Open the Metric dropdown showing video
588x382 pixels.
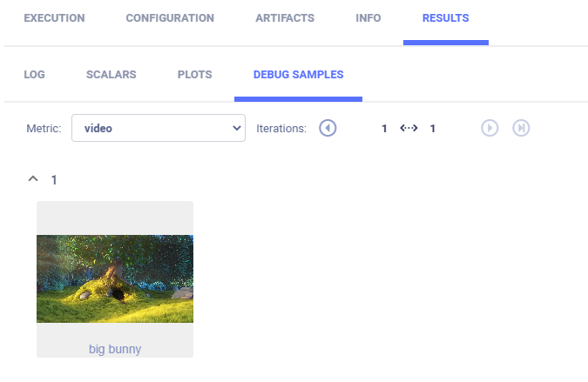159,128
